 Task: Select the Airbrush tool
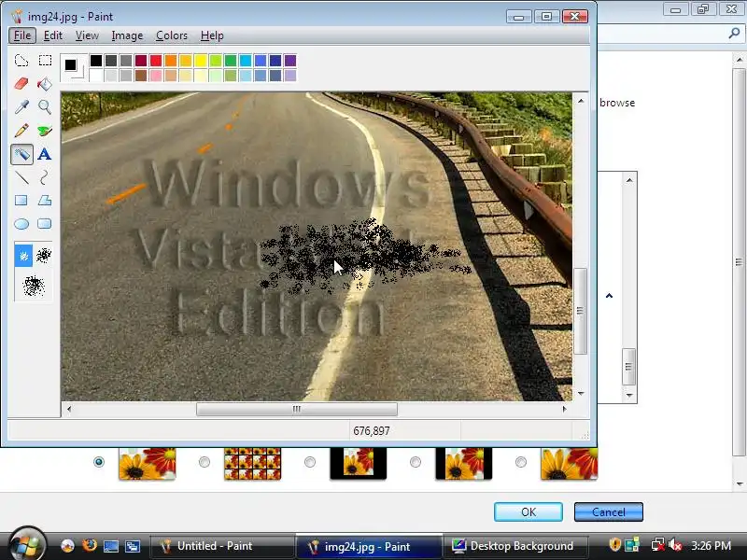(x=21, y=154)
